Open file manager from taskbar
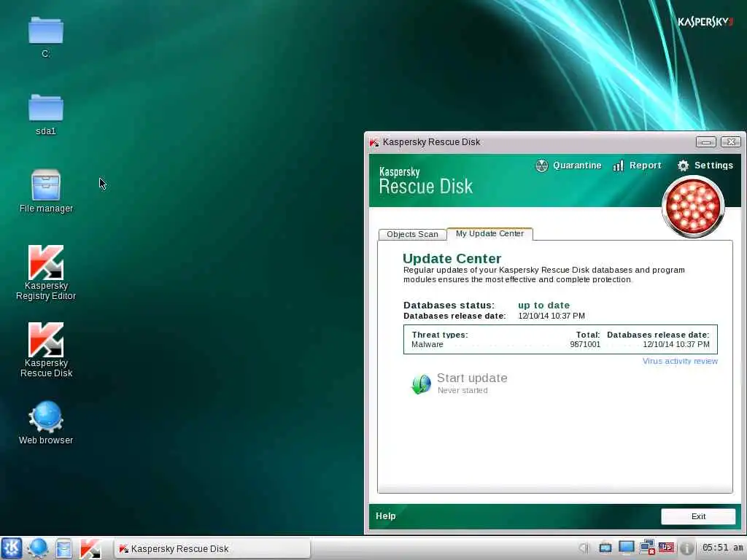Screen dimensions: 747x560 63,548
